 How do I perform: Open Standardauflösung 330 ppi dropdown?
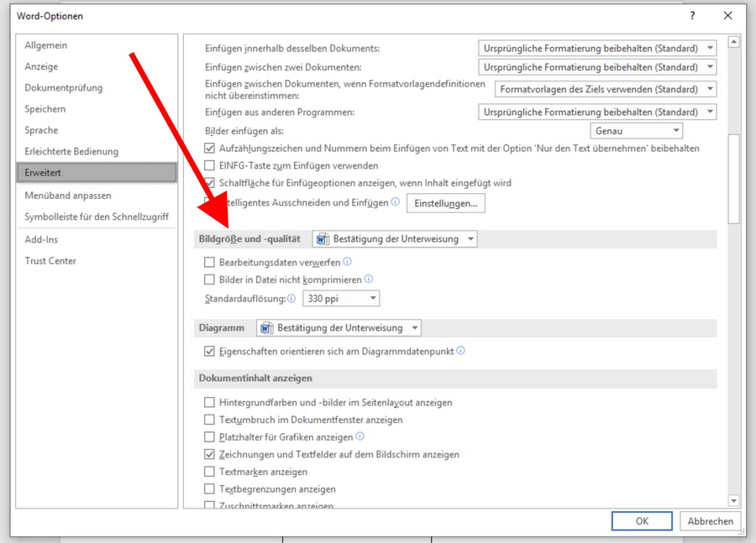pos(341,298)
